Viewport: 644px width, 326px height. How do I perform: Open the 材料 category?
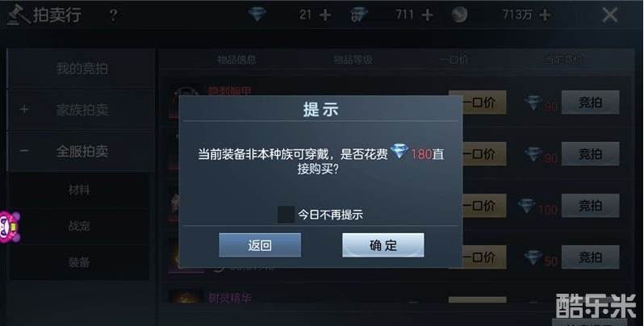click(79, 190)
